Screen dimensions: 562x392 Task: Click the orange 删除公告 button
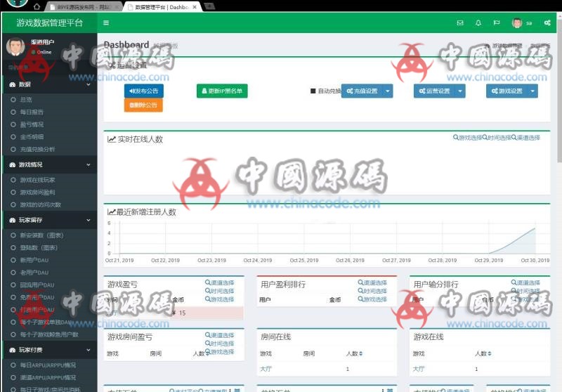143,105
